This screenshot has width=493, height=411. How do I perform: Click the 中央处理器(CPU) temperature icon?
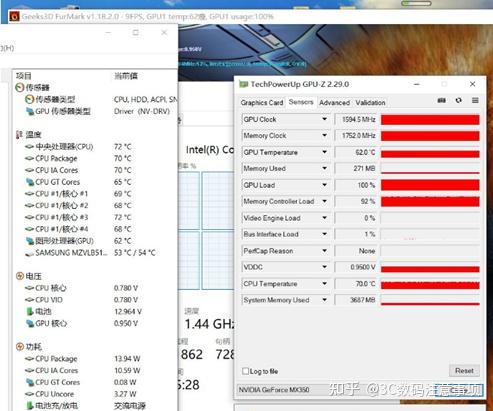(30, 147)
